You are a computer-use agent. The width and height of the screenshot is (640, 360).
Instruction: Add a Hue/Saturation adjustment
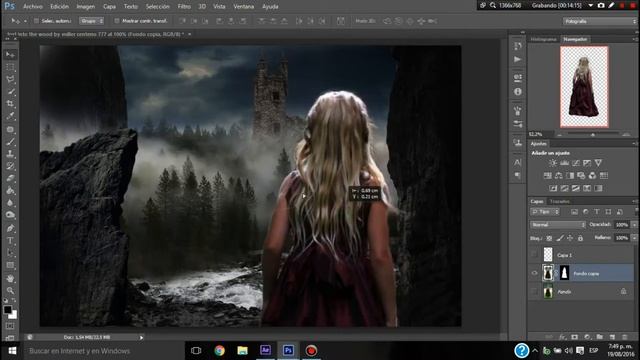[x=547, y=176]
